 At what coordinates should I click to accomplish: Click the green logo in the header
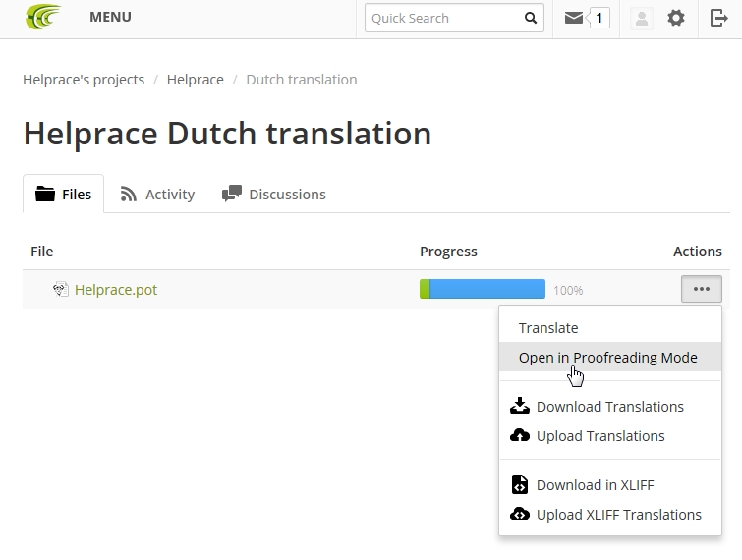pyautogui.click(x=43, y=17)
